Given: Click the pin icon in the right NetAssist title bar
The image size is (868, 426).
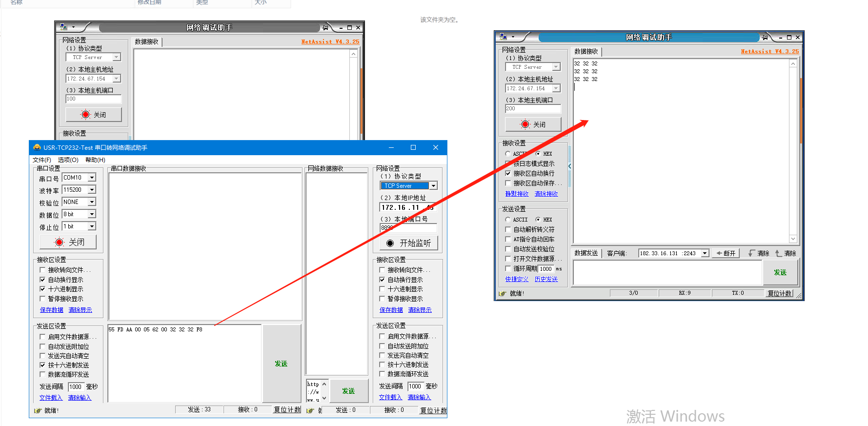Looking at the screenshot, I should coord(765,38).
